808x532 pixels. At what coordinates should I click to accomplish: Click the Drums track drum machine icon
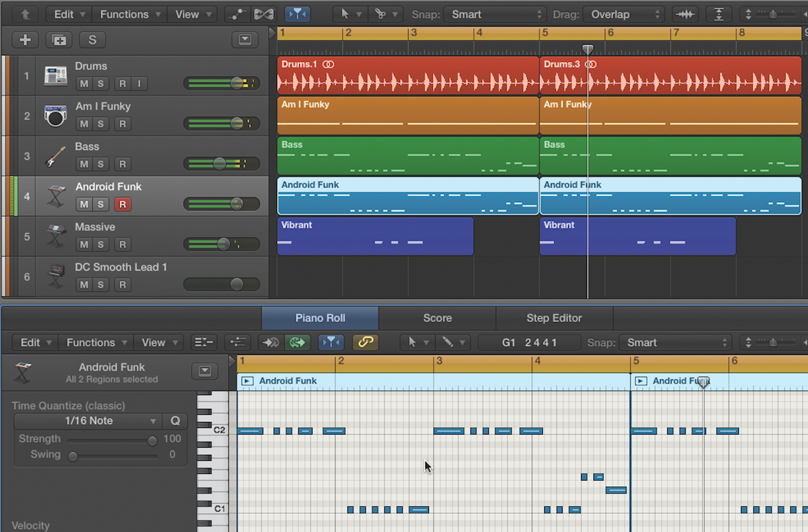click(x=55, y=75)
